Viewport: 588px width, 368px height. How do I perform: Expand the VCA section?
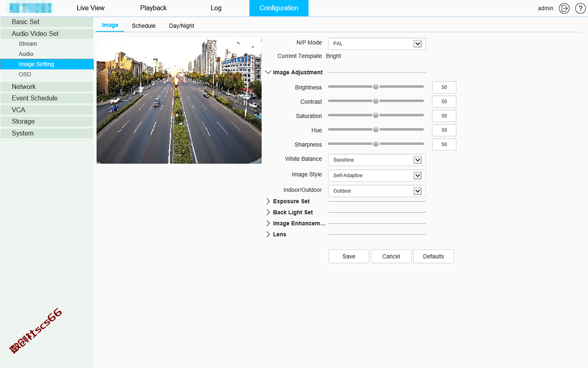[47, 110]
